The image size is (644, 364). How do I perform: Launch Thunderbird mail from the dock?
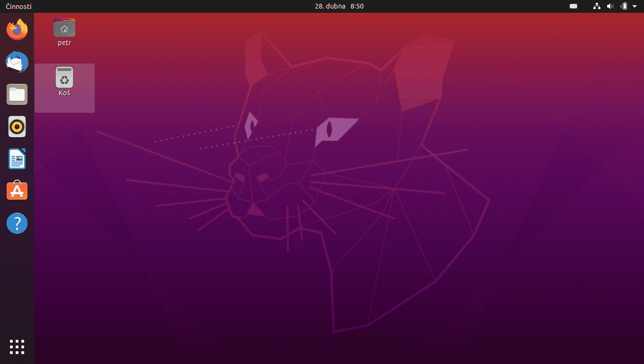click(17, 62)
